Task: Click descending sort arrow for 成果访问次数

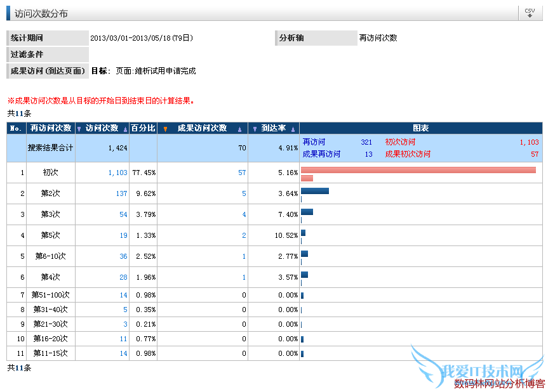Action: tap(166, 129)
